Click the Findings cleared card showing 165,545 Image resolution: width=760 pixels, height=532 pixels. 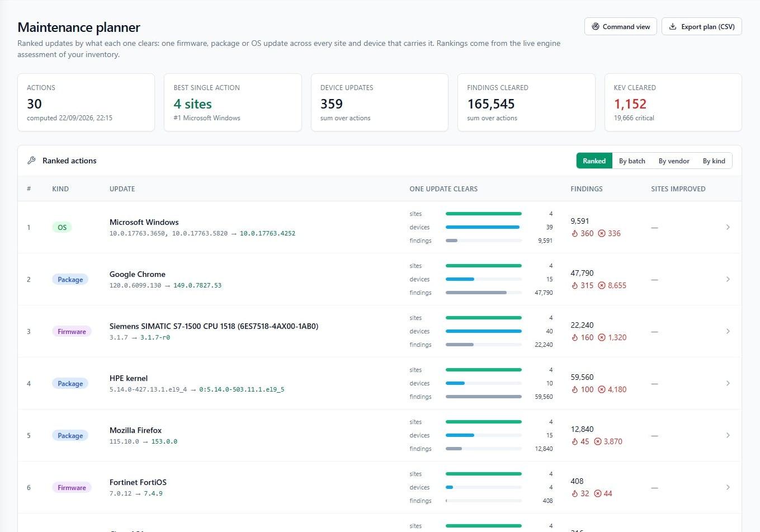coord(526,102)
